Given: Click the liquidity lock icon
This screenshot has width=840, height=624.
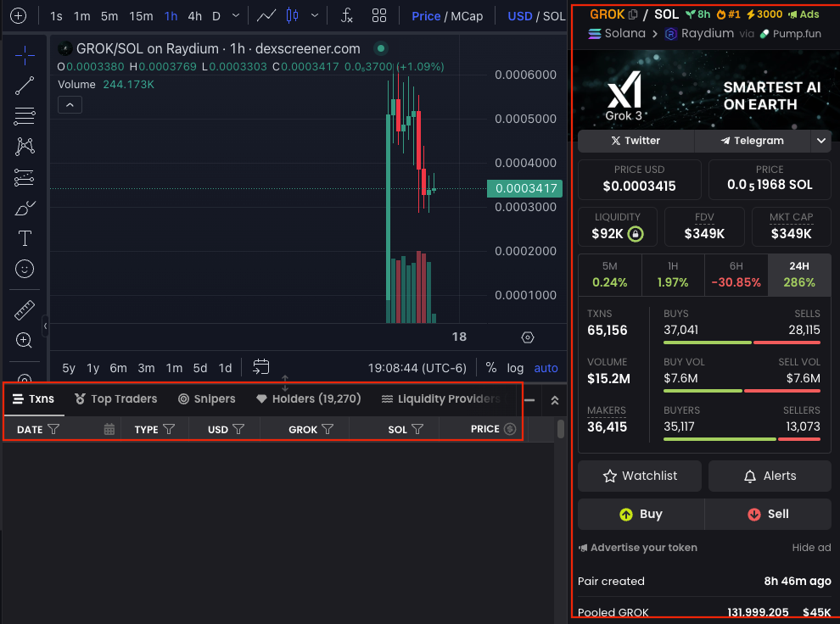Looking at the screenshot, I should point(636,234).
